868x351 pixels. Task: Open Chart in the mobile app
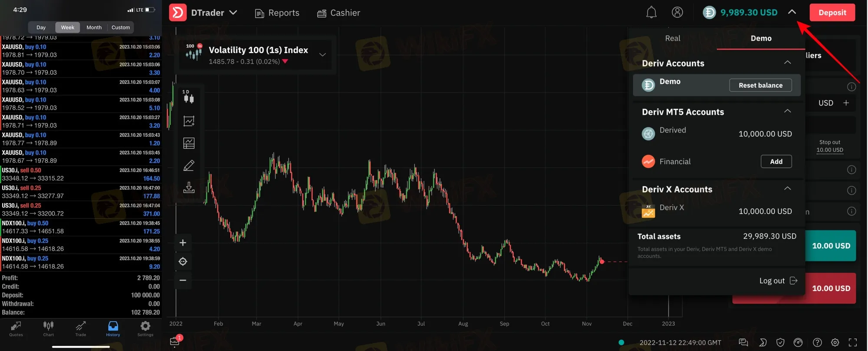[49, 329]
